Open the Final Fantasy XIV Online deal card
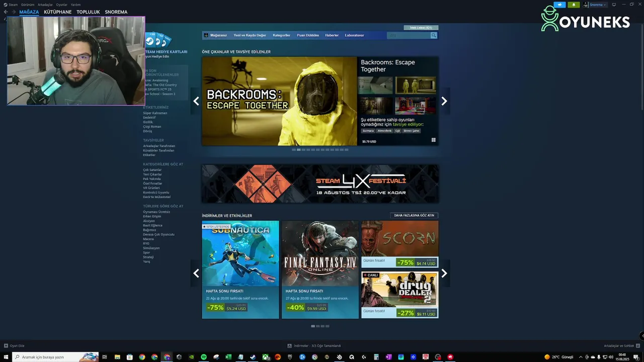Viewport: 644px width, 362px height. (x=320, y=269)
